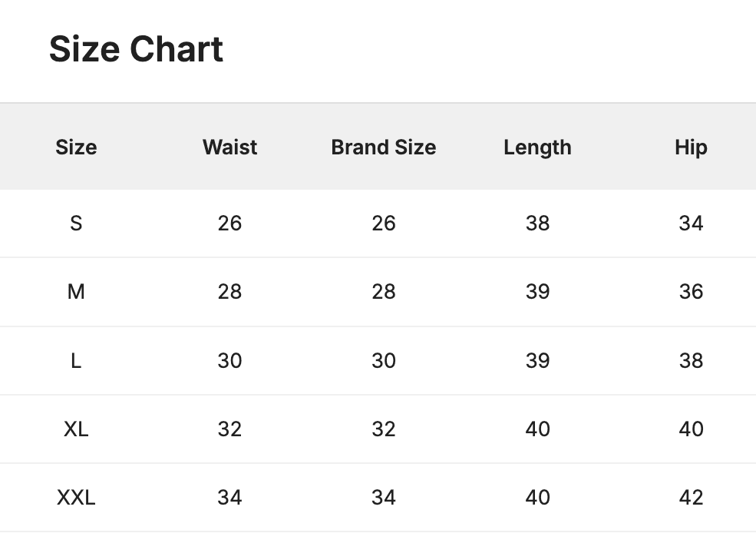Click the M size row label
This screenshot has height=553, width=756.
[x=76, y=292]
